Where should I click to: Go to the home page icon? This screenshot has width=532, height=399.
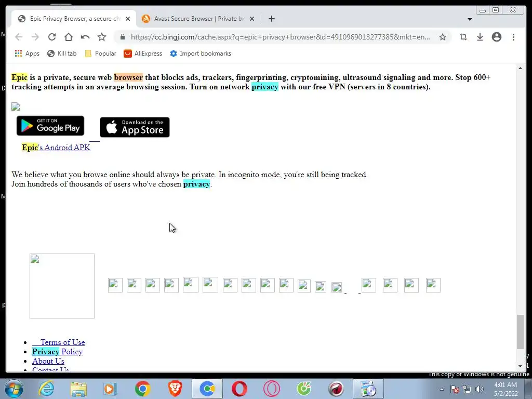tap(69, 37)
